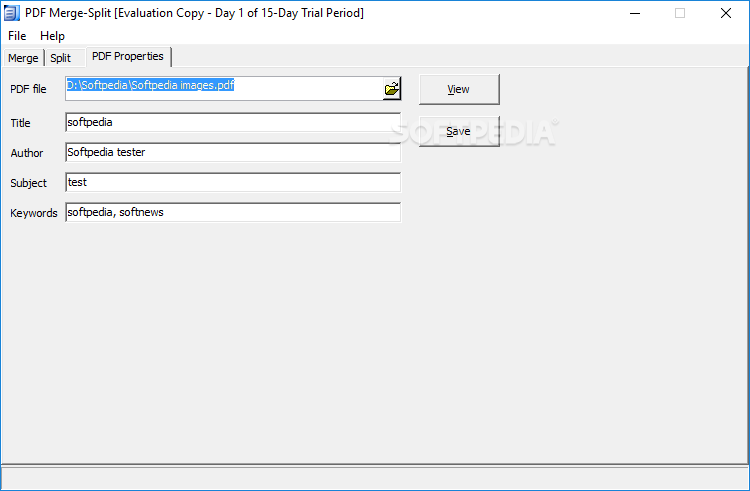The width and height of the screenshot is (750, 491).
Task: Click the Save button
Action: tap(459, 131)
